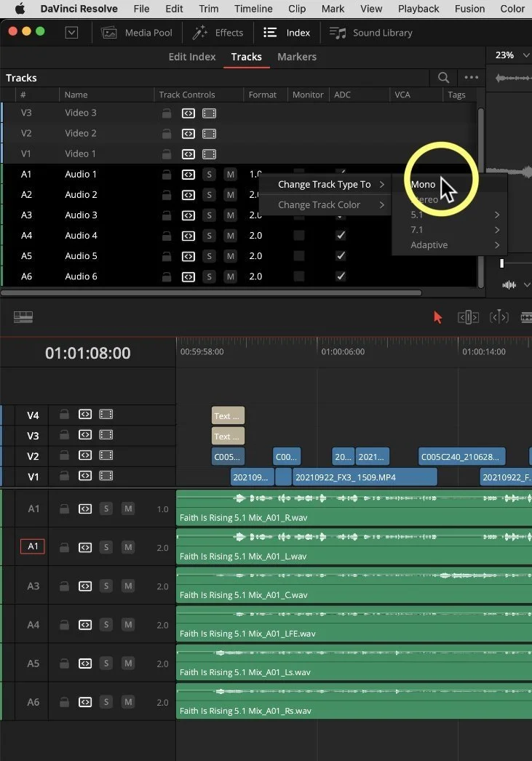
Task: Toggle auto select on A6 timeline track
Action: pos(85,702)
